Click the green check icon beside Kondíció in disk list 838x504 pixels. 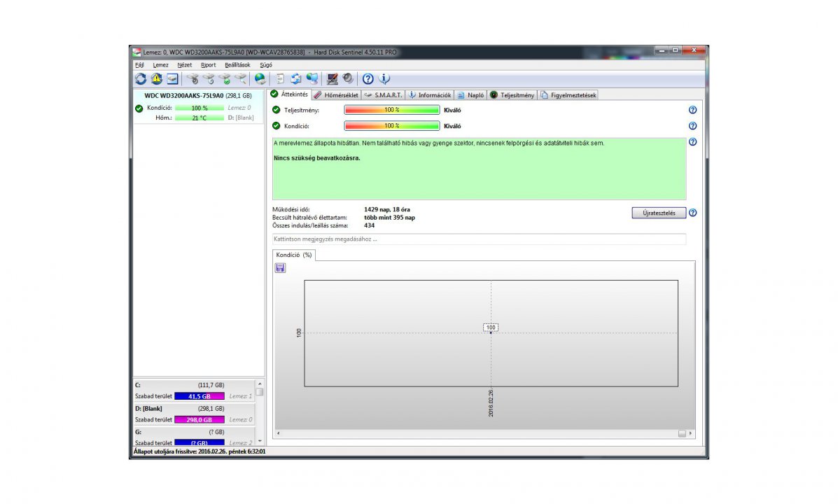click(x=139, y=108)
